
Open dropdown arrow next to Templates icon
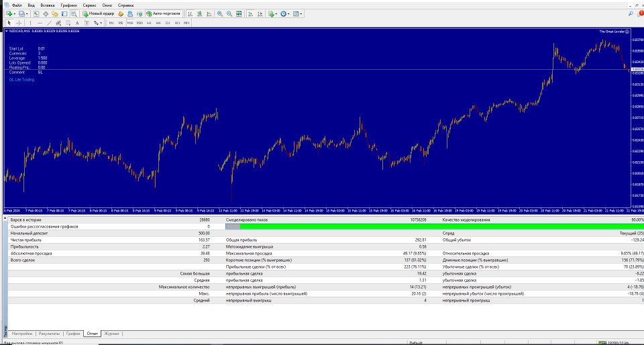(301, 13)
